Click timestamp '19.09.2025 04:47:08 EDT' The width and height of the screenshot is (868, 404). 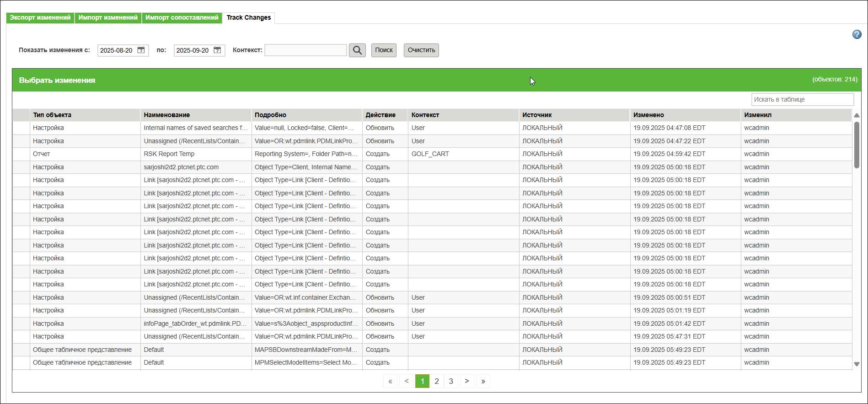(x=670, y=128)
